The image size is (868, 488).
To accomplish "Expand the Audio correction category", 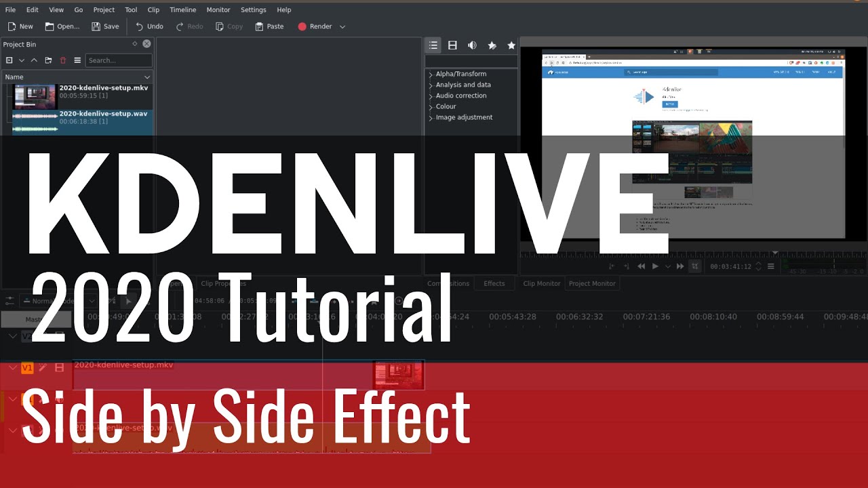I will pos(431,96).
